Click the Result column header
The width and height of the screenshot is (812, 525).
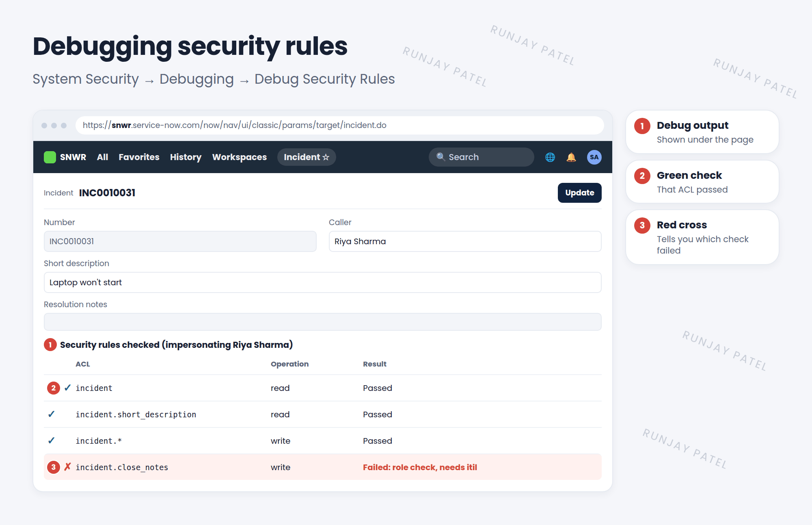(x=374, y=364)
